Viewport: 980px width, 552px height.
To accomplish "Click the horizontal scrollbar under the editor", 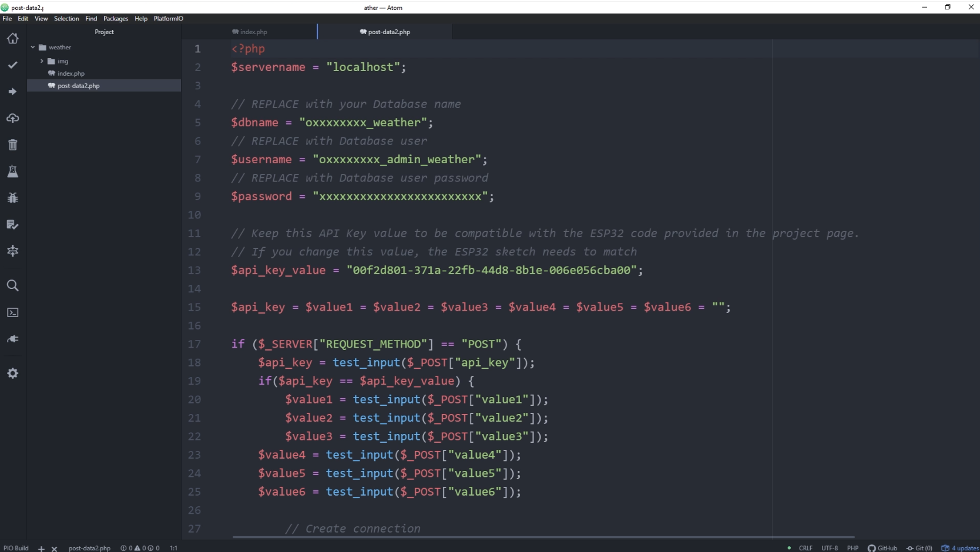I will 543,537.
